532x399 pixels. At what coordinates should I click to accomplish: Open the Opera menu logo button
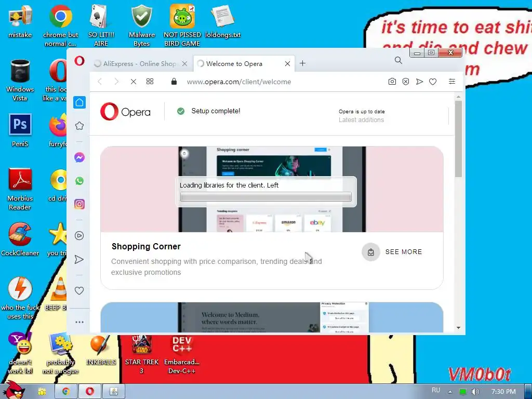(79, 61)
